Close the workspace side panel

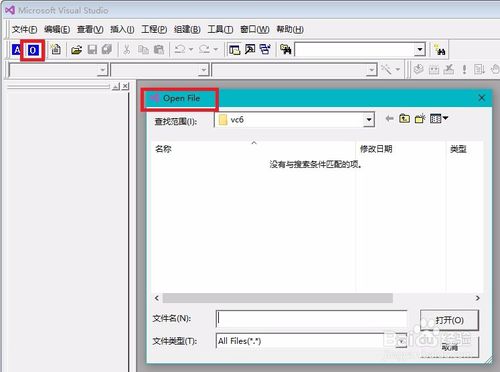pos(125,87)
